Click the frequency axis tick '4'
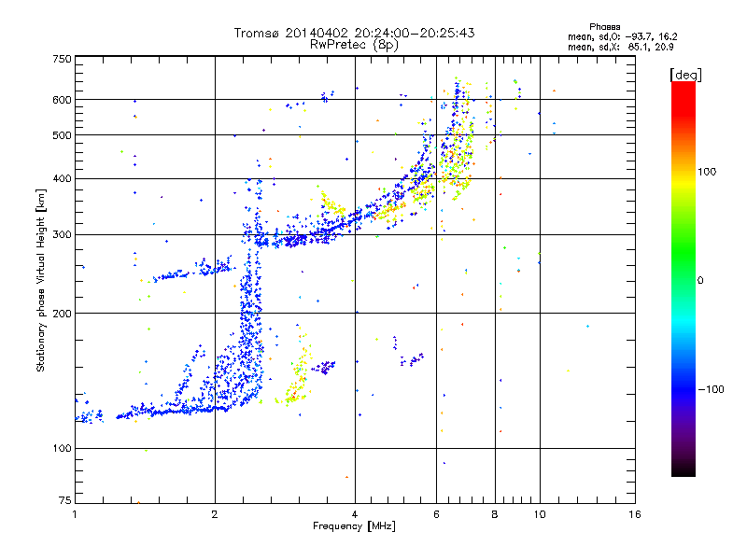 (x=355, y=514)
